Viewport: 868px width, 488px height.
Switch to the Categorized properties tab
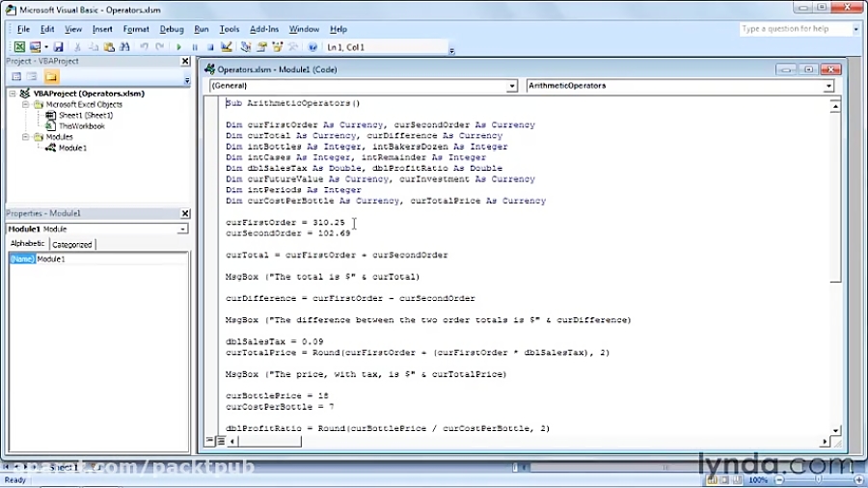point(72,245)
